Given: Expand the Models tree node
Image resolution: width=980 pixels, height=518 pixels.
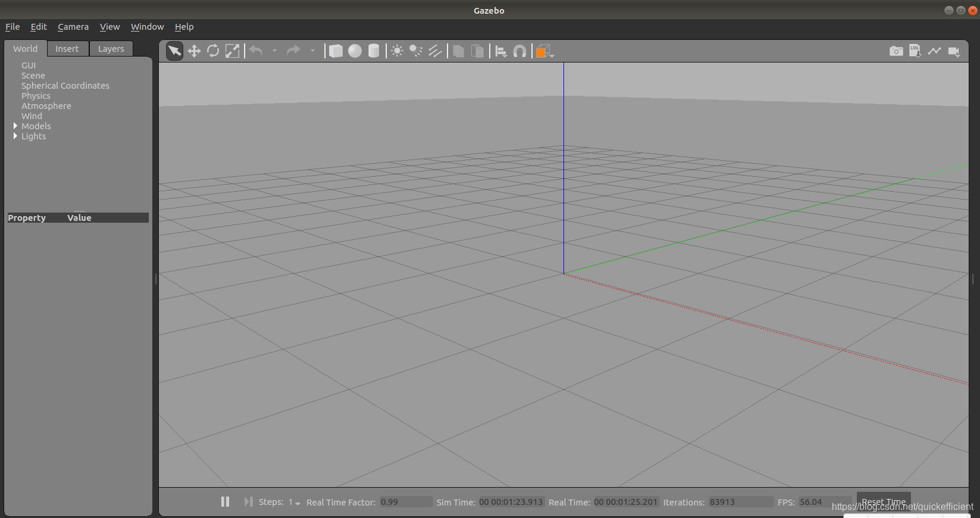Looking at the screenshot, I should pos(15,126).
